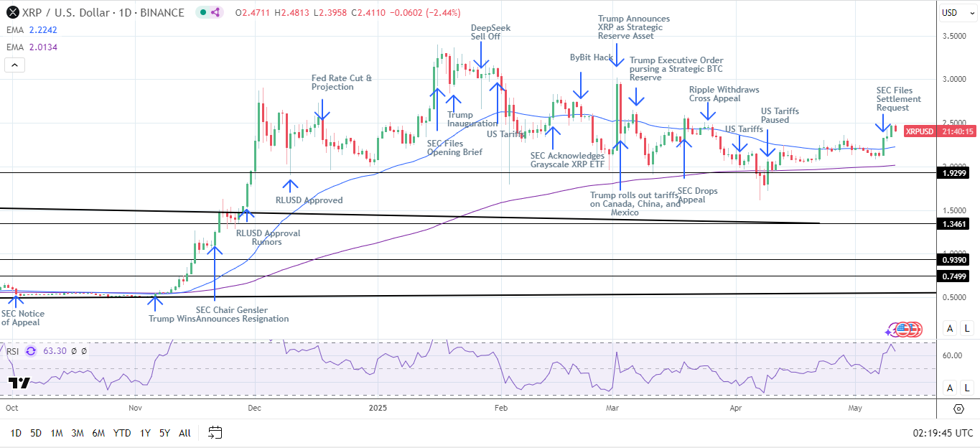Select the 'SEC Notice of Appeal' annotation
980x448 pixels.
22,318
